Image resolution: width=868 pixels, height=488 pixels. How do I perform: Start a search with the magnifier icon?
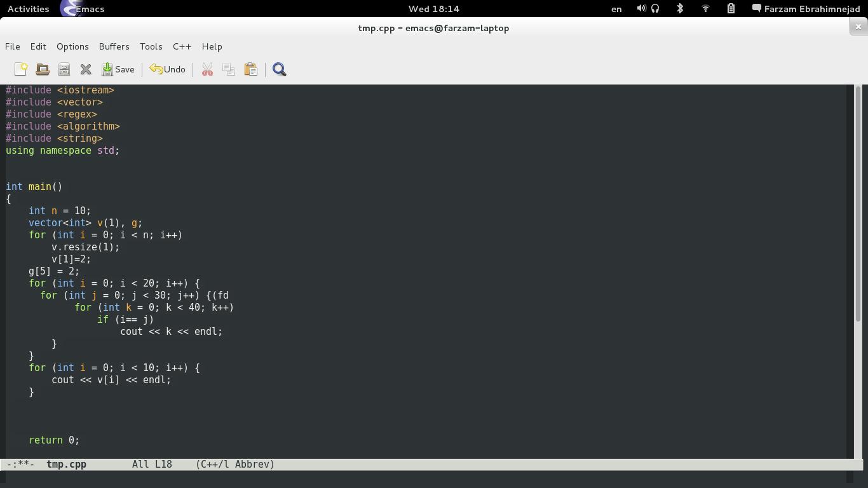click(x=279, y=69)
